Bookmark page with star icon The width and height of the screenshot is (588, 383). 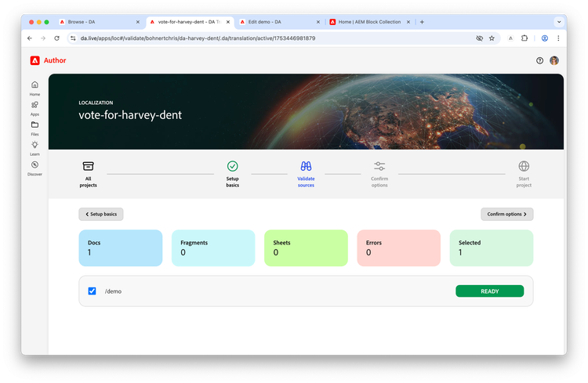click(492, 38)
